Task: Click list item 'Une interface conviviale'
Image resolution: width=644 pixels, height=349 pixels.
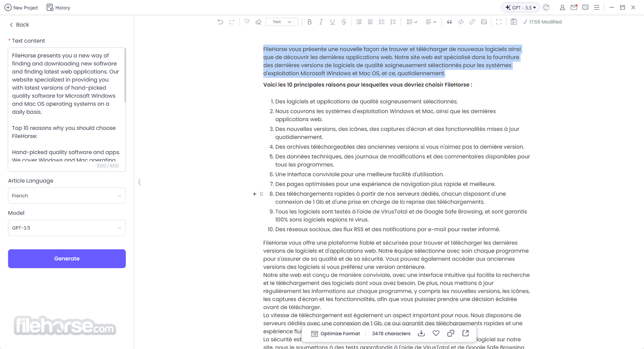Action: tap(360, 174)
